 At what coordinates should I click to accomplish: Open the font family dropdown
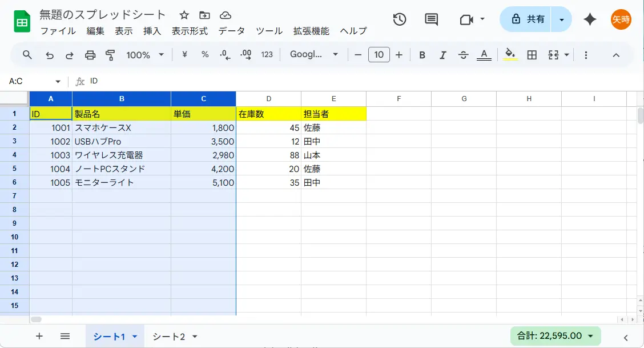[x=314, y=55]
